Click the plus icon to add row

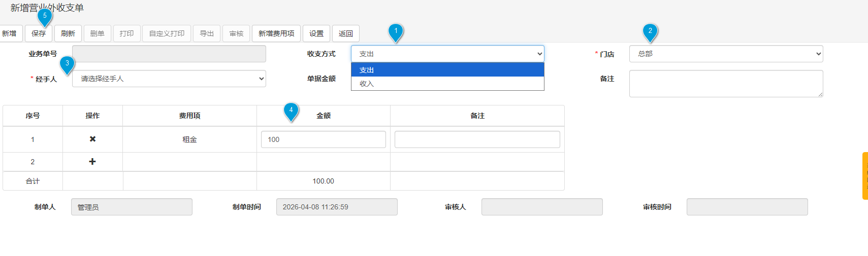(92, 162)
